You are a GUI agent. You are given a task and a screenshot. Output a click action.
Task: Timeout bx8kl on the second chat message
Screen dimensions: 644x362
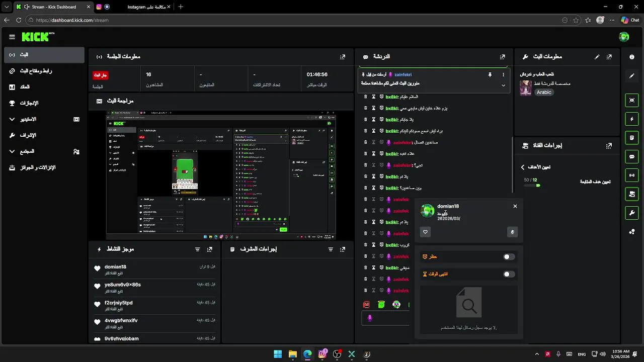pos(374,108)
